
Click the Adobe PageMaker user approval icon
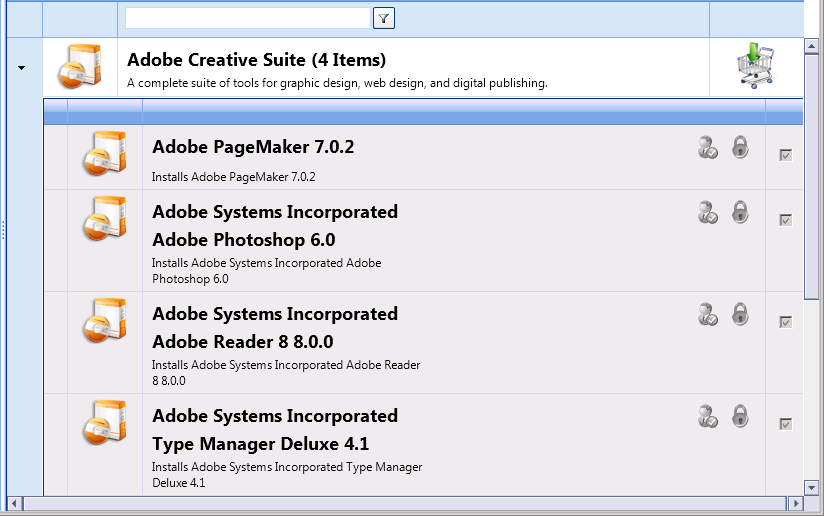tap(707, 147)
